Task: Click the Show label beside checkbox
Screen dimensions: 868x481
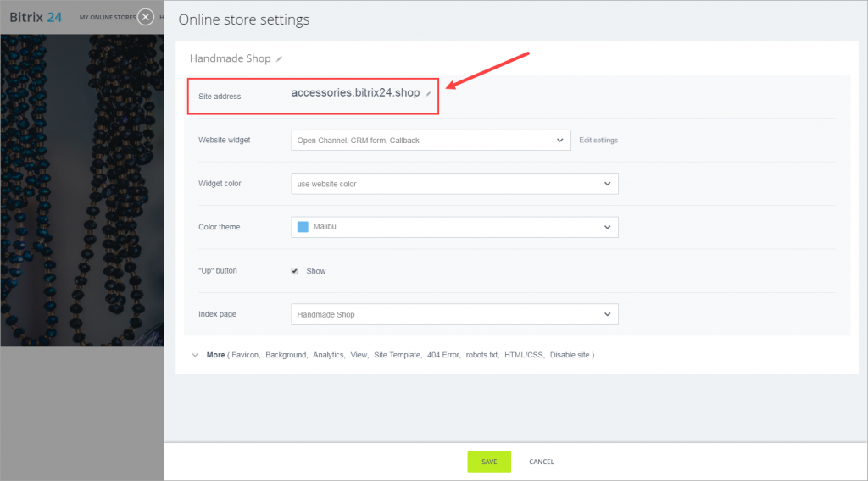Action: coord(316,272)
